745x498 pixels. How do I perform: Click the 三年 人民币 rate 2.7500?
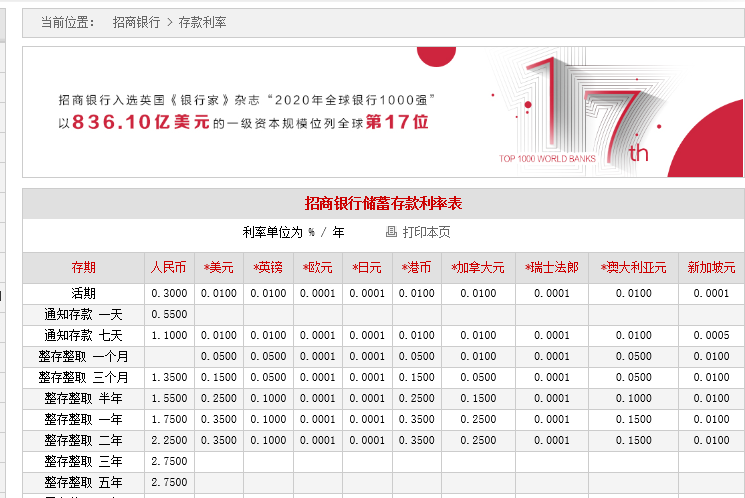point(169,461)
